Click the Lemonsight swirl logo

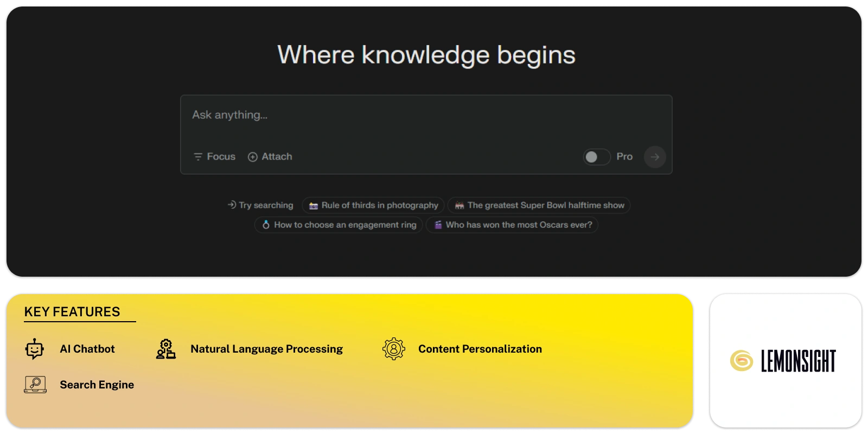click(741, 361)
